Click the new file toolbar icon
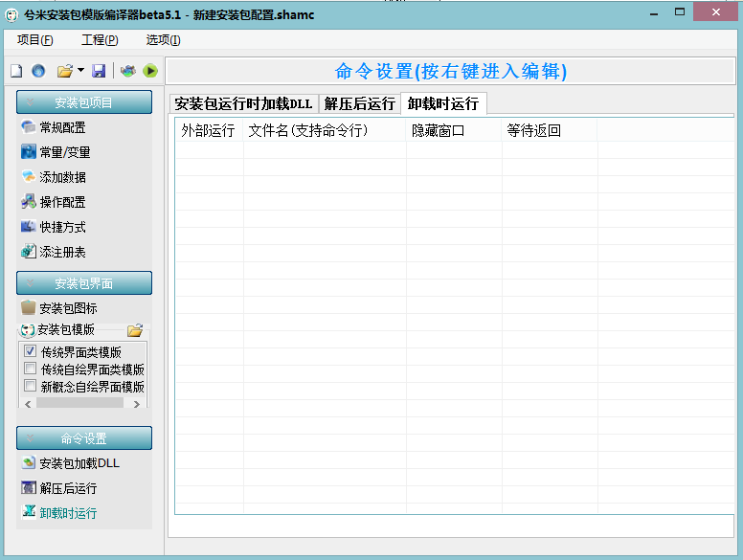Image resolution: width=743 pixels, height=560 pixels. tap(15, 71)
